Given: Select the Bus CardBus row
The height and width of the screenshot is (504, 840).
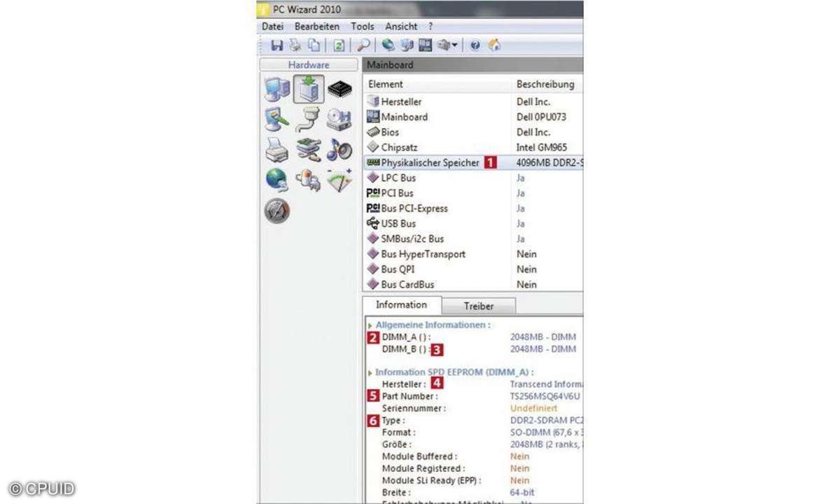Looking at the screenshot, I should 472,284.
